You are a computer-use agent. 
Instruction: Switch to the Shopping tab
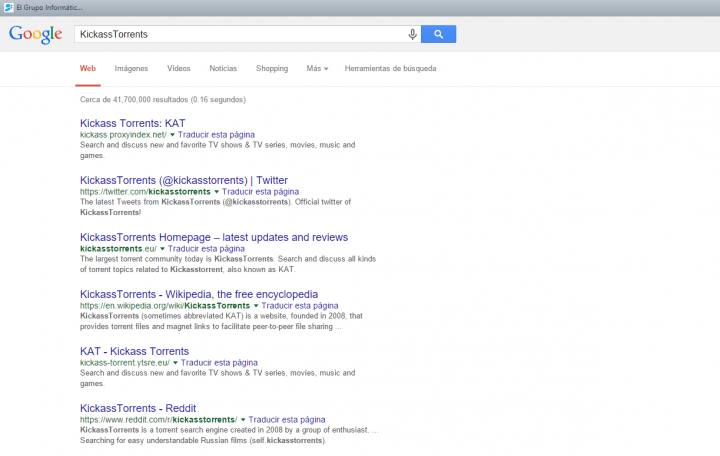pos(272,68)
